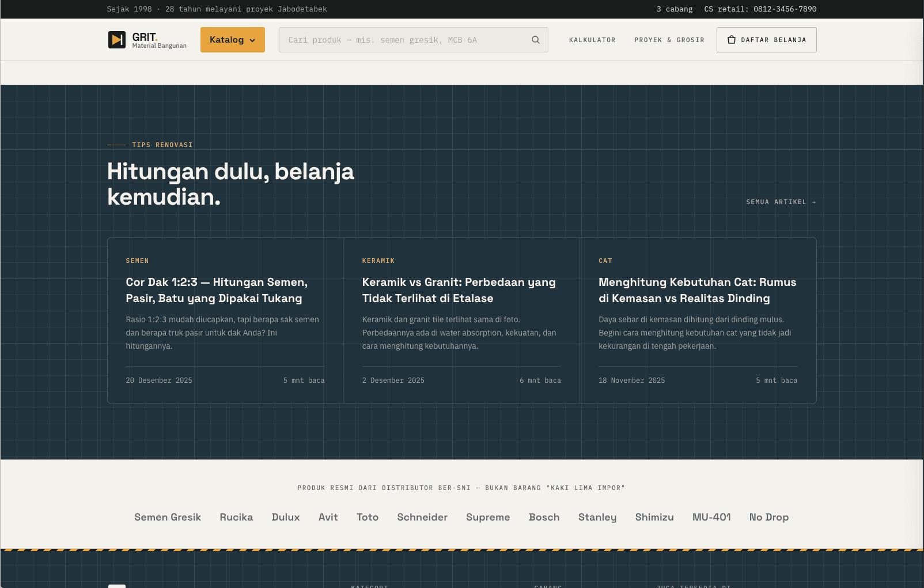Open the Kalkulator menu item
This screenshot has width=924, height=588.
(592, 40)
